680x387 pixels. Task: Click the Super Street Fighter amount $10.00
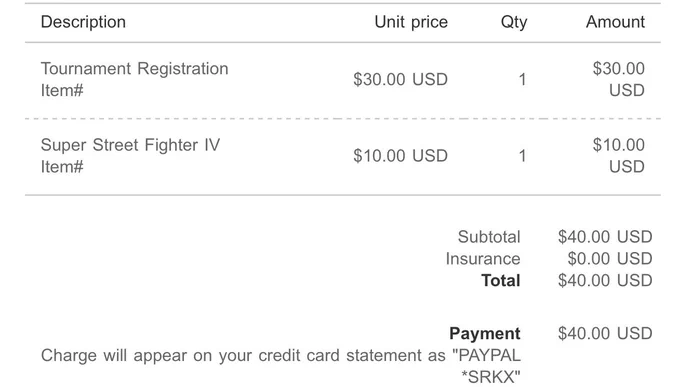tap(619, 156)
